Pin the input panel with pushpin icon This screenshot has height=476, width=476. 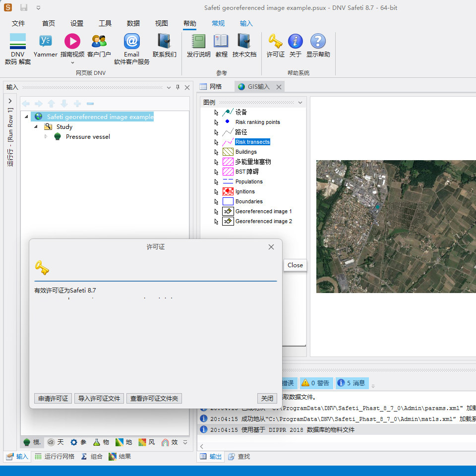[x=178, y=87]
